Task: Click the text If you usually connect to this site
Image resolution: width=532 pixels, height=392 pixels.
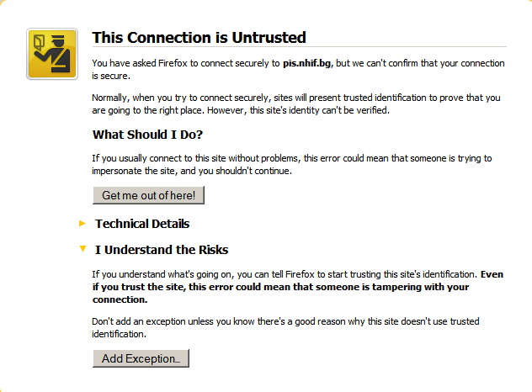Action: coord(161,158)
